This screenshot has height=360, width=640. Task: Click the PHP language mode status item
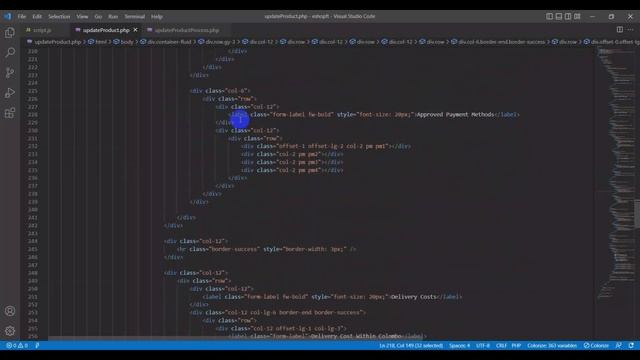(516, 345)
